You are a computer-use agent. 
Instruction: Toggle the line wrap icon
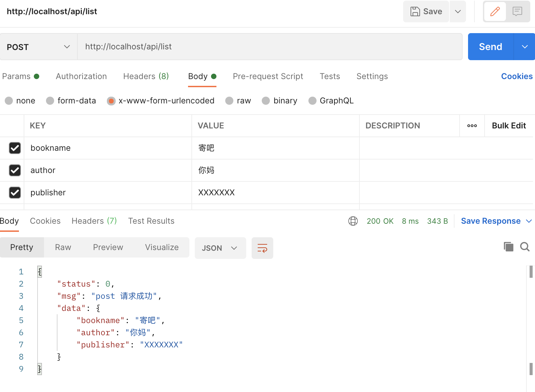coord(262,248)
